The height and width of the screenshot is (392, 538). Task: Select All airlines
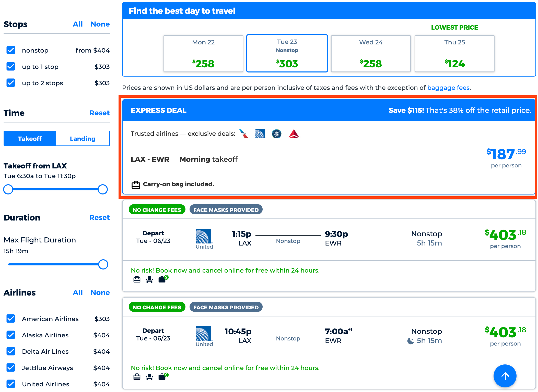(78, 292)
